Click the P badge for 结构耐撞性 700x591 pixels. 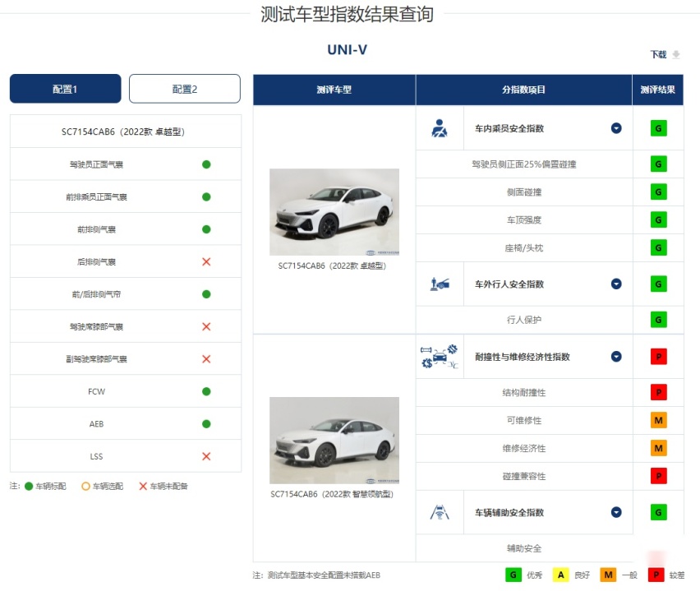tap(658, 392)
